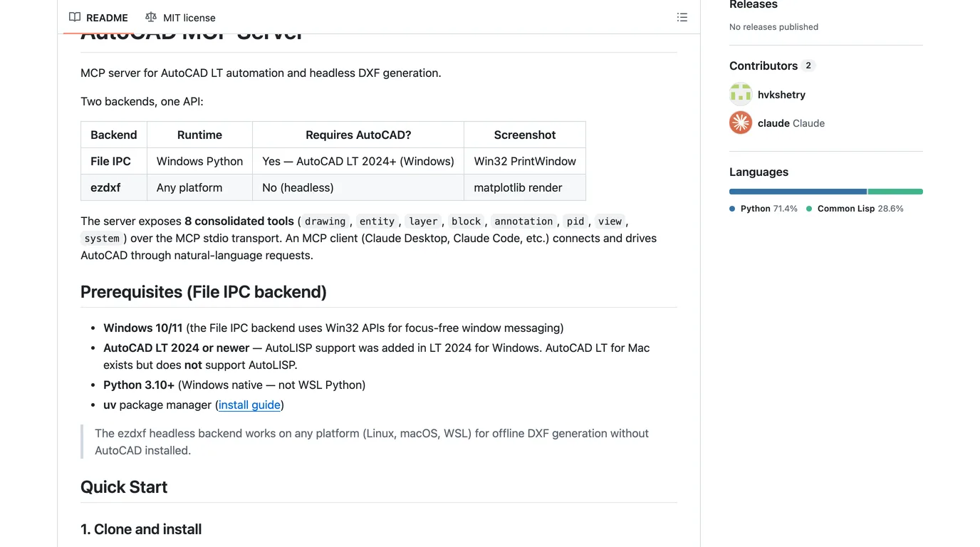Open the Releases heading link
The image size is (980, 547).
click(x=754, y=5)
